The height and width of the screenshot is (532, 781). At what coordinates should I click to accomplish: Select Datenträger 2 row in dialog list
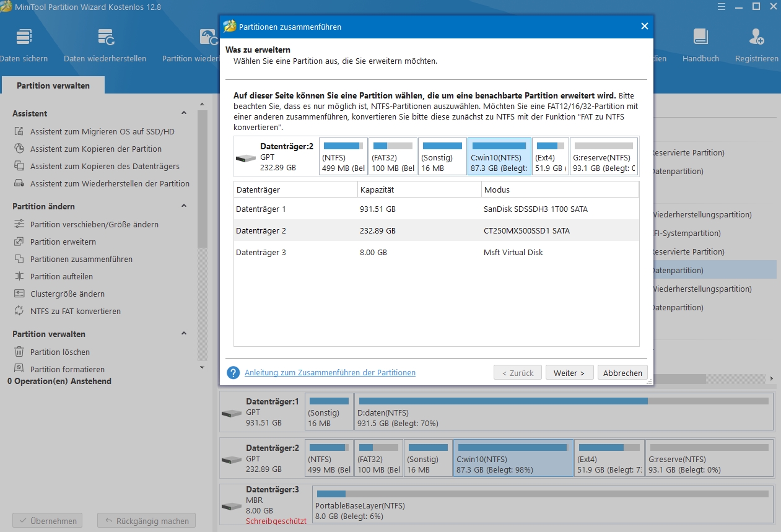click(x=436, y=231)
